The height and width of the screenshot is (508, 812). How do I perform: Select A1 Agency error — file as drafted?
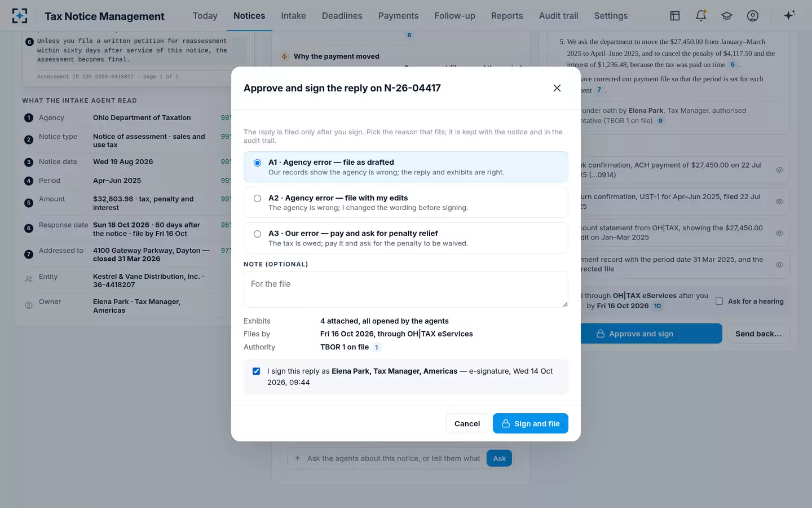pyautogui.click(x=406, y=167)
